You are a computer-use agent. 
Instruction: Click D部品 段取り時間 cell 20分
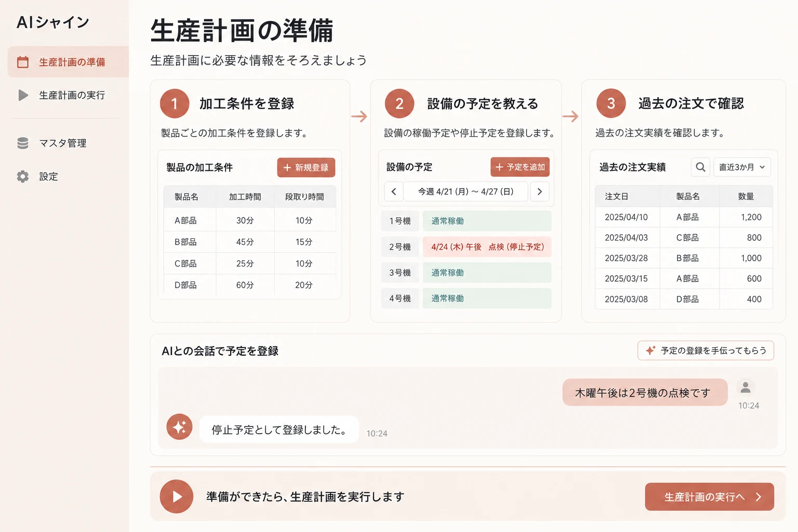pyautogui.click(x=304, y=285)
